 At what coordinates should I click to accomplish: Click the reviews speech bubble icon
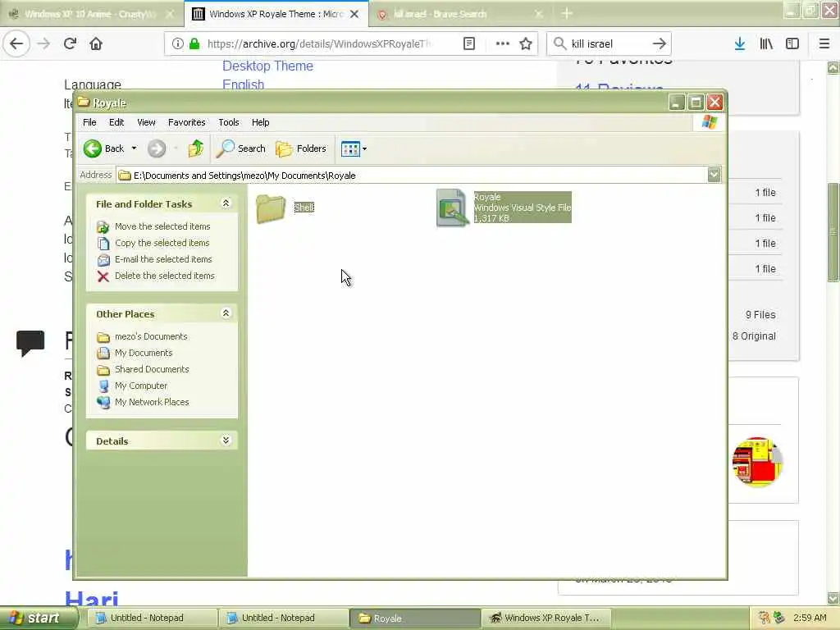pos(30,343)
